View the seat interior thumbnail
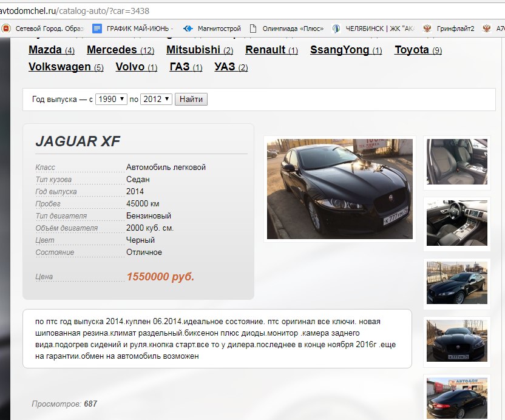 click(456, 161)
